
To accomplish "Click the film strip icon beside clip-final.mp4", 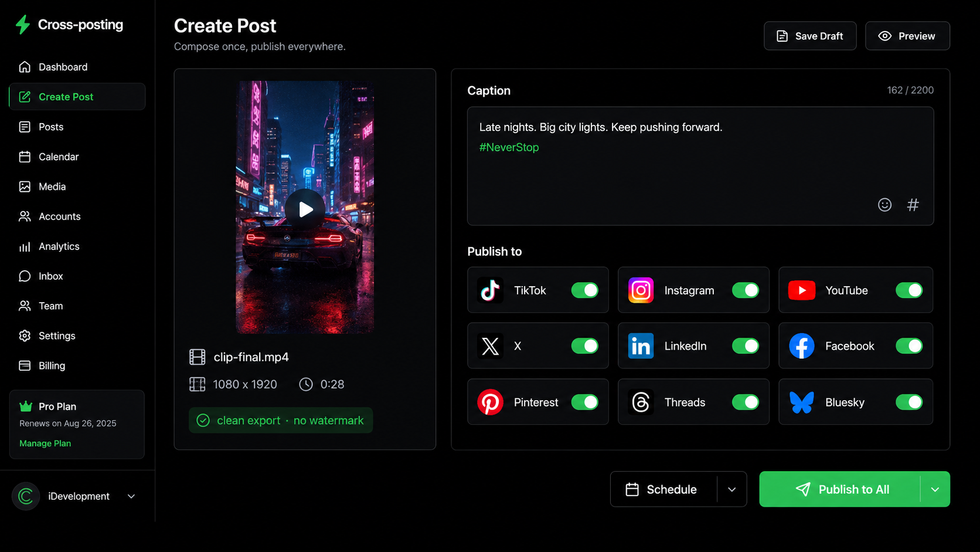I will (x=198, y=357).
